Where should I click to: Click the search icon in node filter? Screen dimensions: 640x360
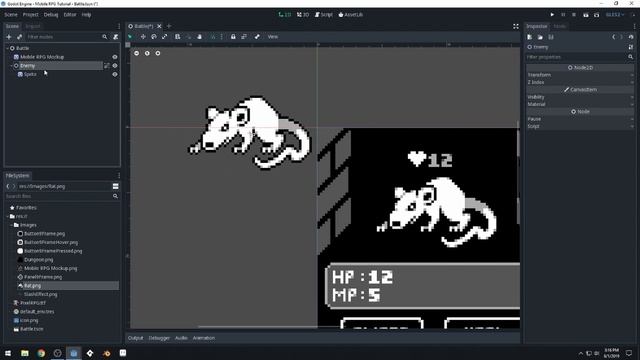(105, 37)
